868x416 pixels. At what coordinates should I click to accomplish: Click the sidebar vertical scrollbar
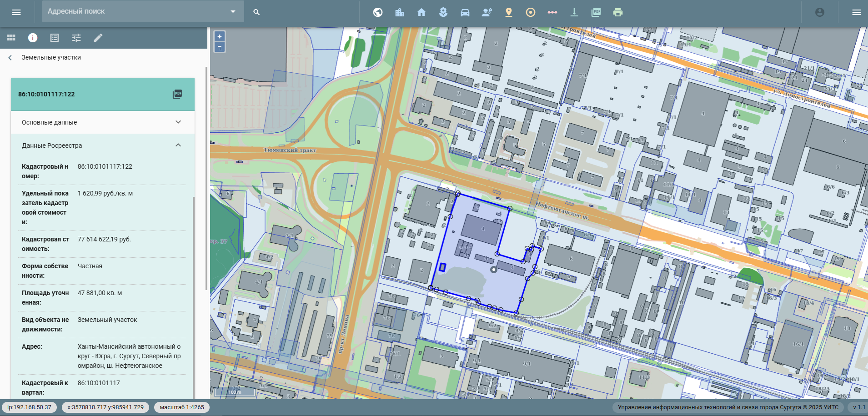[x=206, y=182]
